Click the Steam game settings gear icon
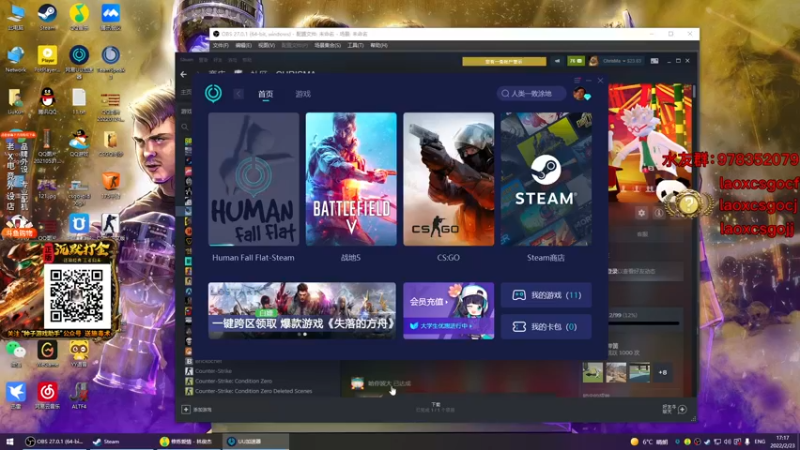Image resolution: width=800 pixels, height=450 pixels. 641,213
